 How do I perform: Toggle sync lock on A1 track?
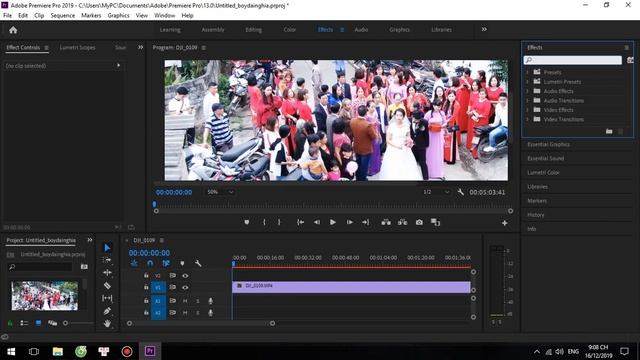[x=173, y=301]
